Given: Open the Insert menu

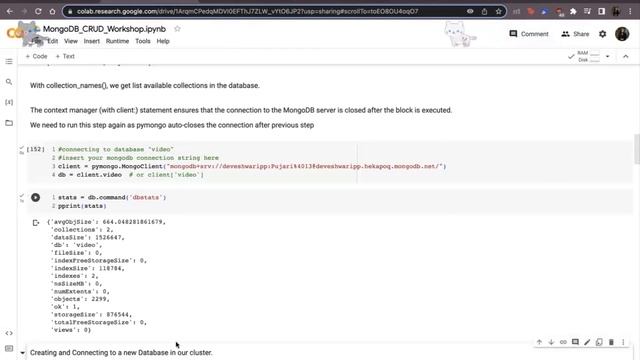Looking at the screenshot, I should pyautogui.click(x=91, y=41).
